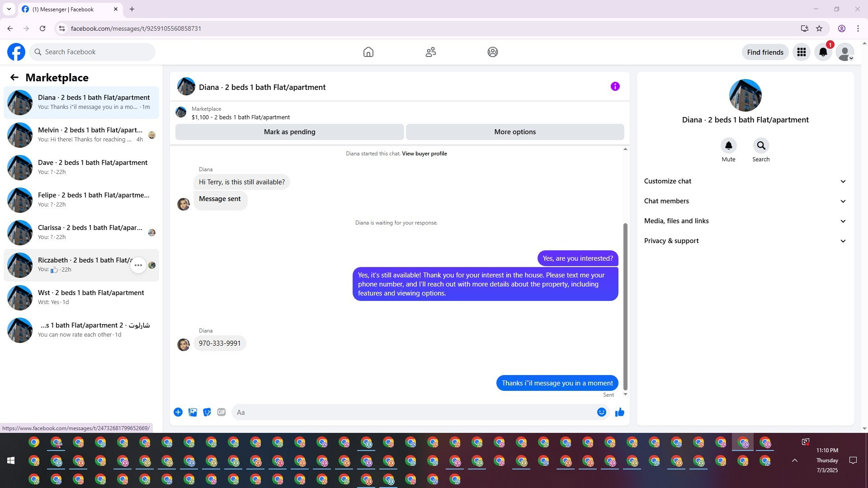Click the message text input field
This screenshot has width=868, height=488.
point(414,412)
